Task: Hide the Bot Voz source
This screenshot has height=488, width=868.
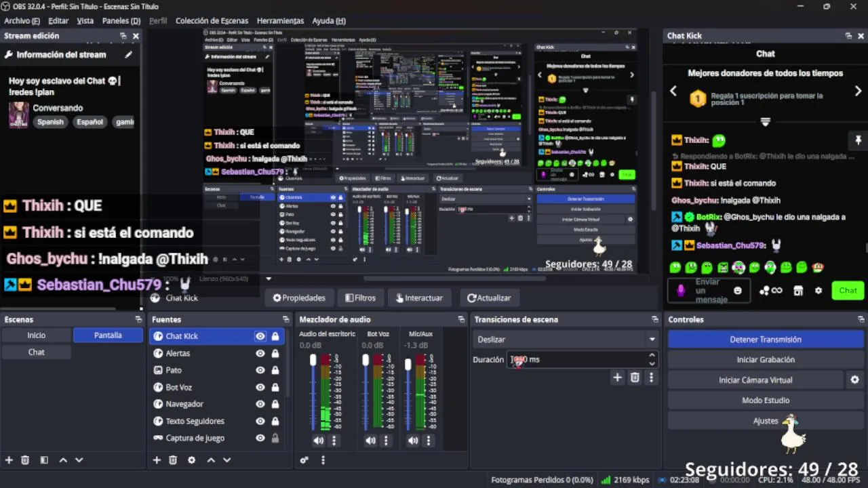Action: (x=260, y=387)
